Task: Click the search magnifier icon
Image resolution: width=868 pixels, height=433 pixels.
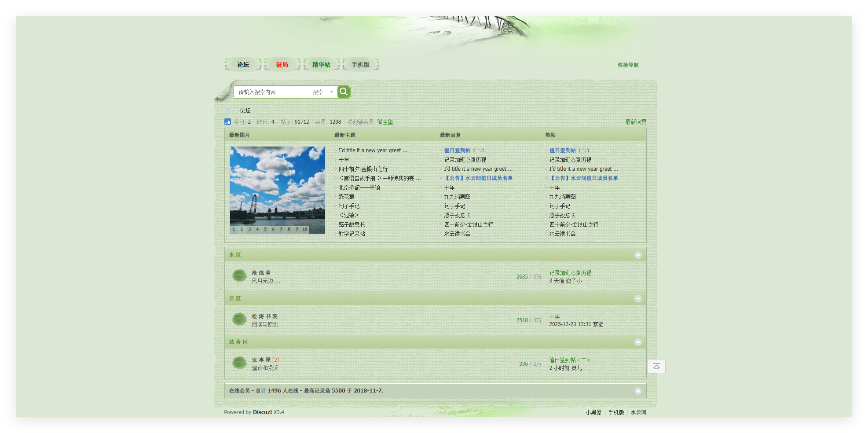Action: (343, 92)
